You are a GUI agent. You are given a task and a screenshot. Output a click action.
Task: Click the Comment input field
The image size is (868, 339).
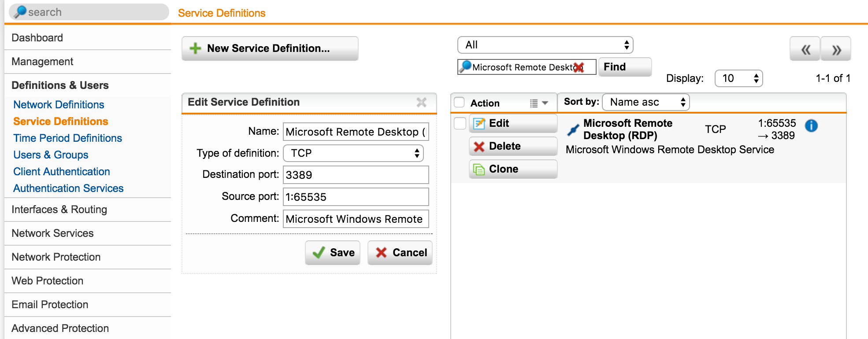click(356, 219)
